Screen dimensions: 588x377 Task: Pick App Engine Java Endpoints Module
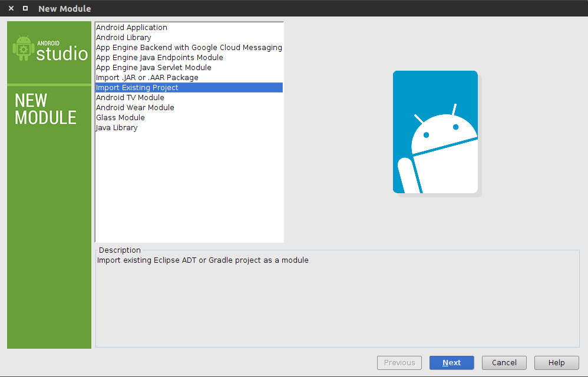(189, 57)
